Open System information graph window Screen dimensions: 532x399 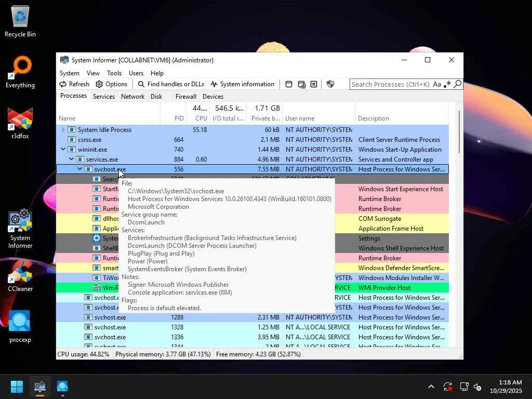tap(242, 84)
